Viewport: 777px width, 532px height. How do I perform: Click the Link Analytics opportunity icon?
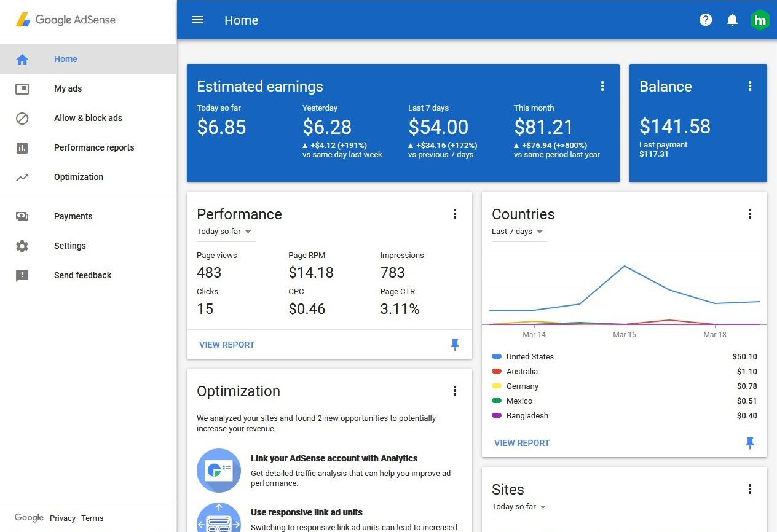[x=218, y=471]
